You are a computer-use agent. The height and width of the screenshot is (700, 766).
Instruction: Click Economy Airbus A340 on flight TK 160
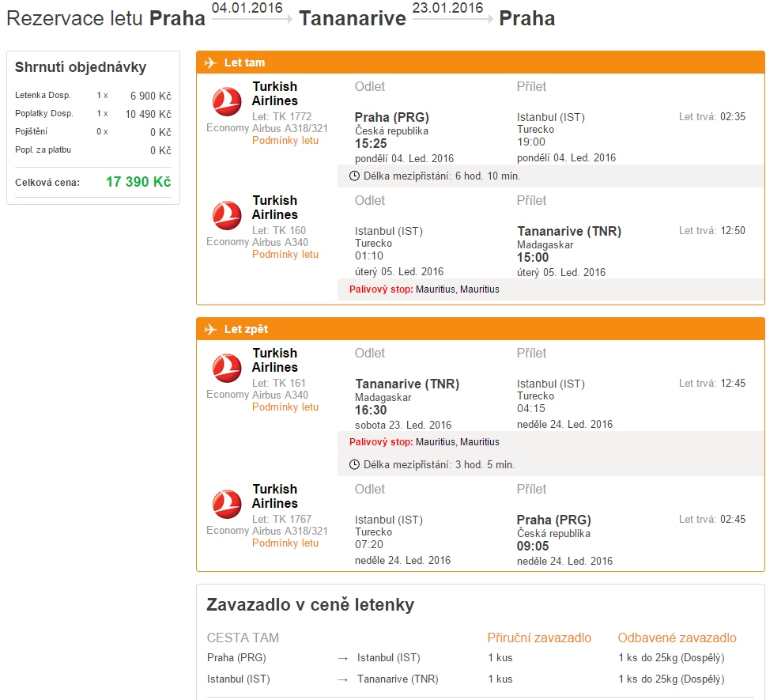click(x=257, y=242)
